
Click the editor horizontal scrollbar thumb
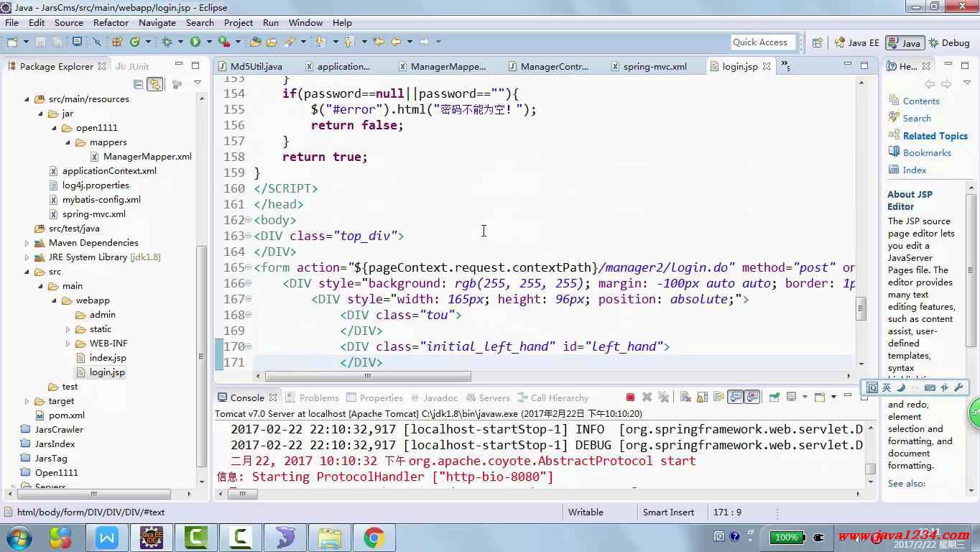[x=367, y=376]
